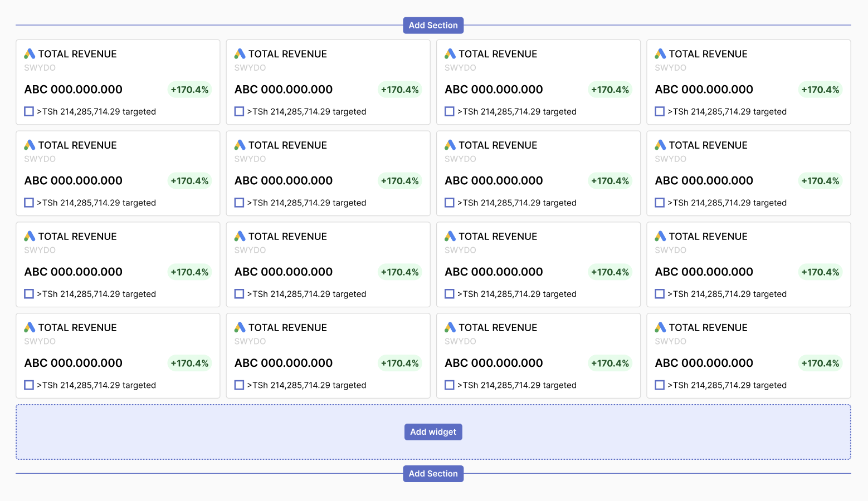Click TOTAL REVENUE title in row 2, column 3 card
The width and height of the screenshot is (868, 501).
(498, 145)
